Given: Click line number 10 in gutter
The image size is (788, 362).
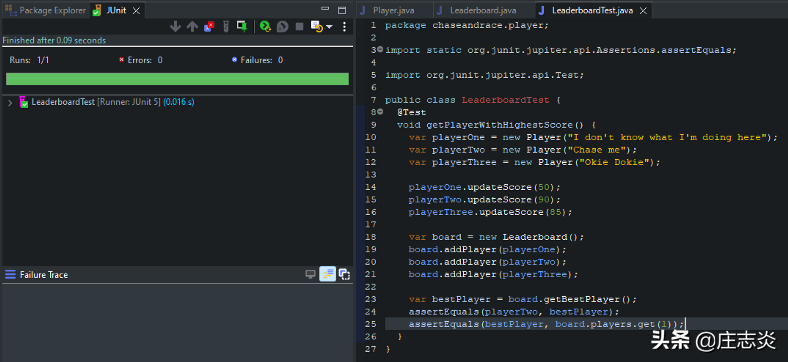Looking at the screenshot, I should point(370,137).
